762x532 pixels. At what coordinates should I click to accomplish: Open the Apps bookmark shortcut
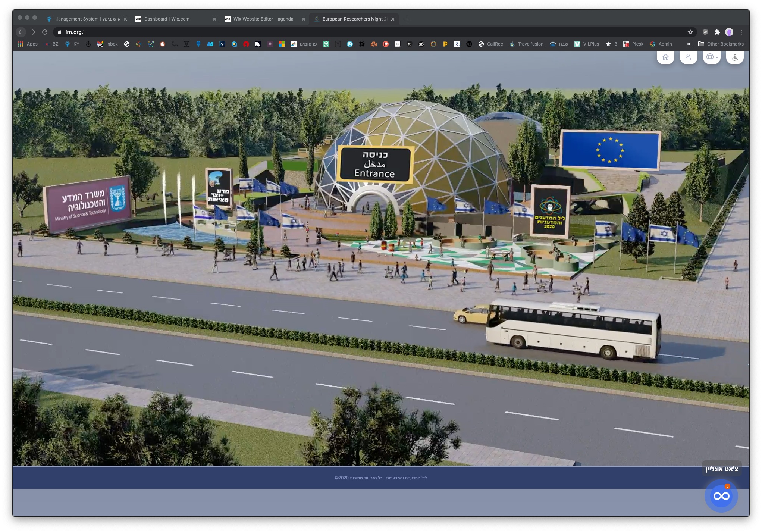[x=28, y=44]
